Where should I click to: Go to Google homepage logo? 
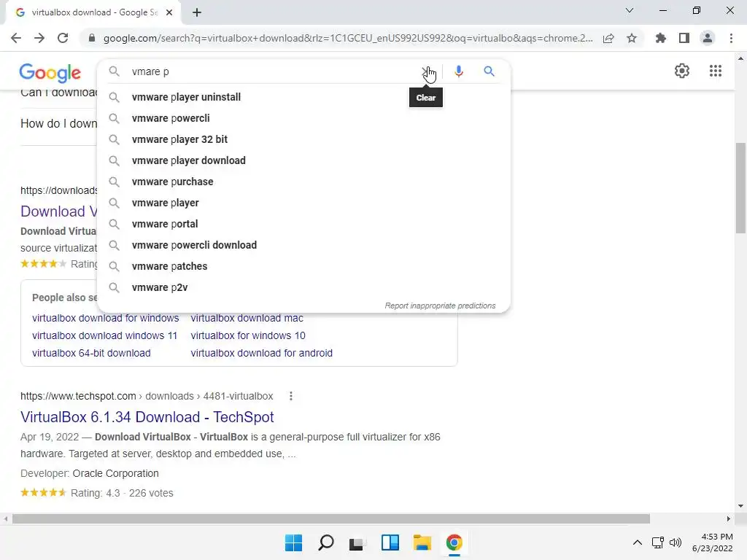[50, 72]
